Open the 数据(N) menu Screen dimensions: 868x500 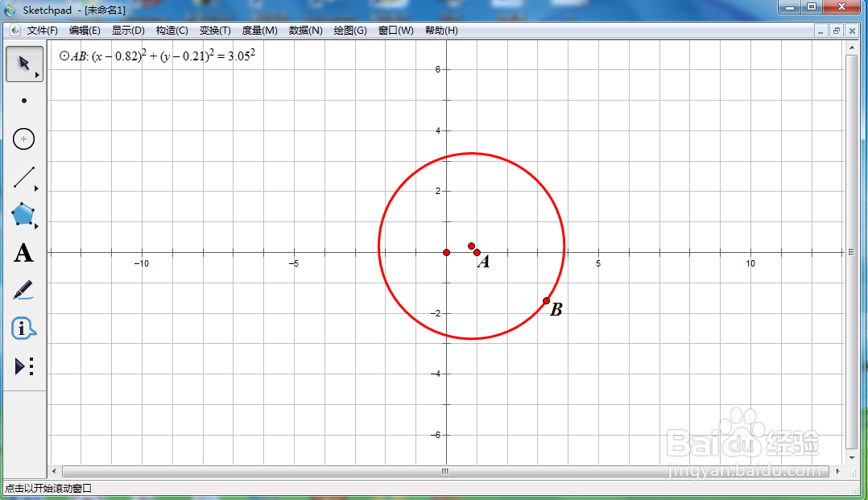click(306, 31)
